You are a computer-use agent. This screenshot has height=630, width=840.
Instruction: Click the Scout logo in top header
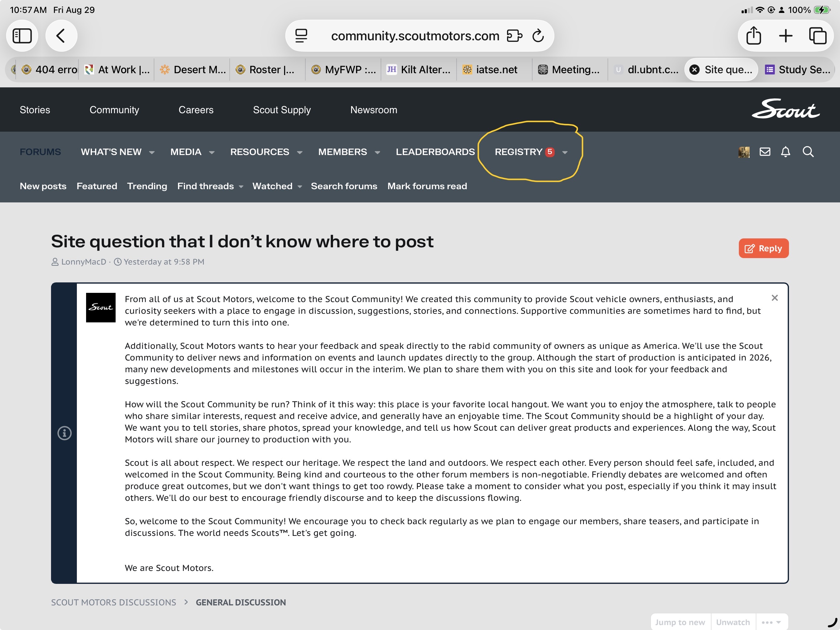[x=786, y=109]
